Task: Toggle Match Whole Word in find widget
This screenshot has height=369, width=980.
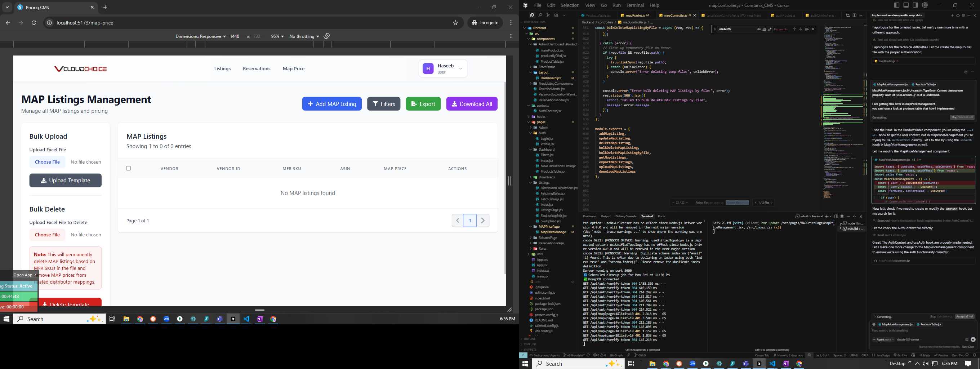Action: click(764, 29)
